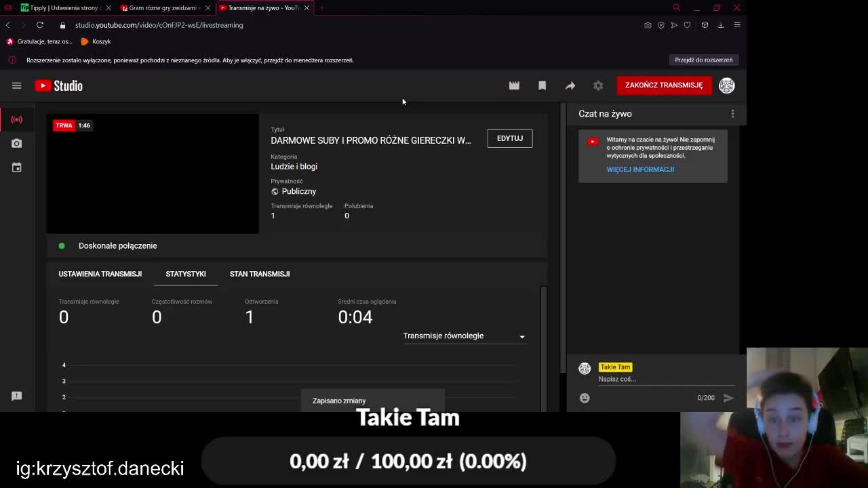Click the send feedback icon in sidebar
Image resolution: width=868 pixels, height=488 pixels.
pos(17,396)
